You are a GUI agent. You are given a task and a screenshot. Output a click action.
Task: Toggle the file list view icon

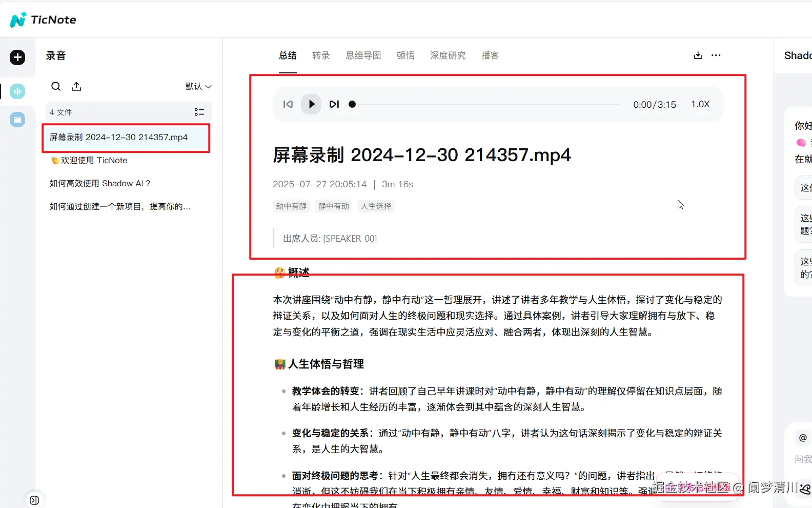199,112
